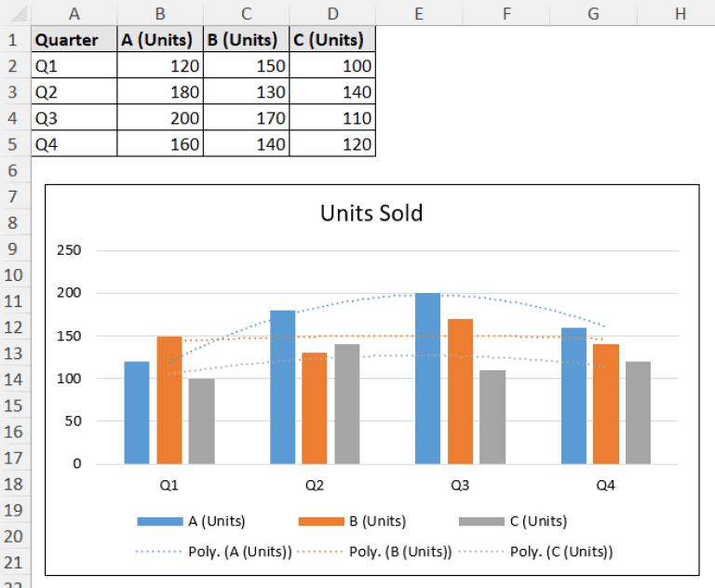Click cell containing value 200
This screenshot has width=715, height=588.
(x=160, y=118)
